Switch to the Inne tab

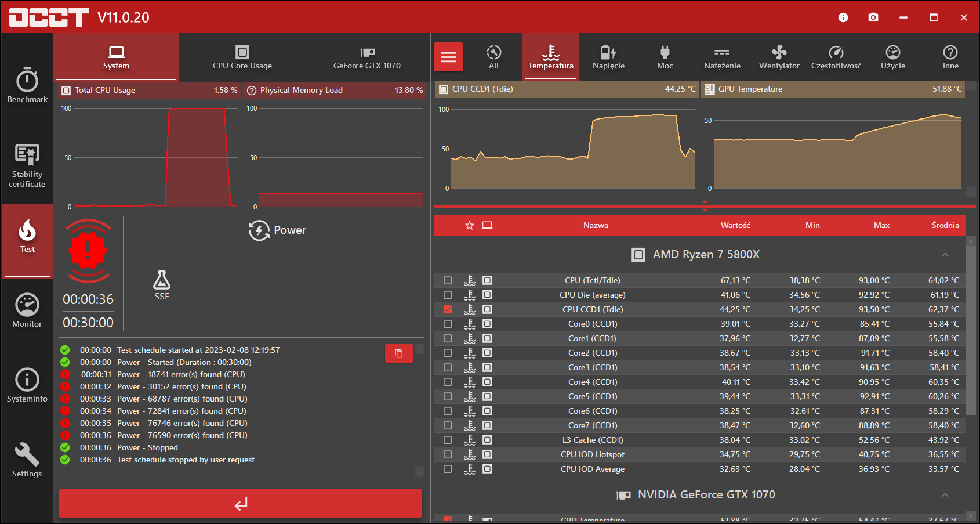(950, 57)
